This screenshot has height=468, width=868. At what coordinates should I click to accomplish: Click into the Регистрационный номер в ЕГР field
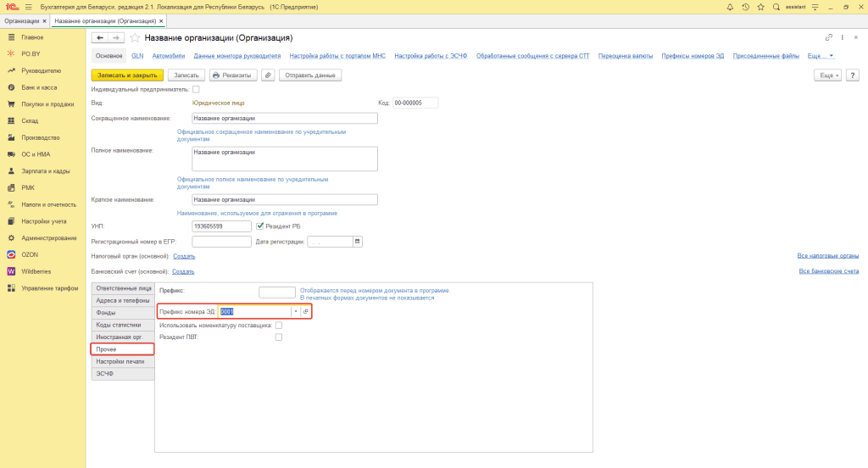pyautogui.click(x=221, y=242)
